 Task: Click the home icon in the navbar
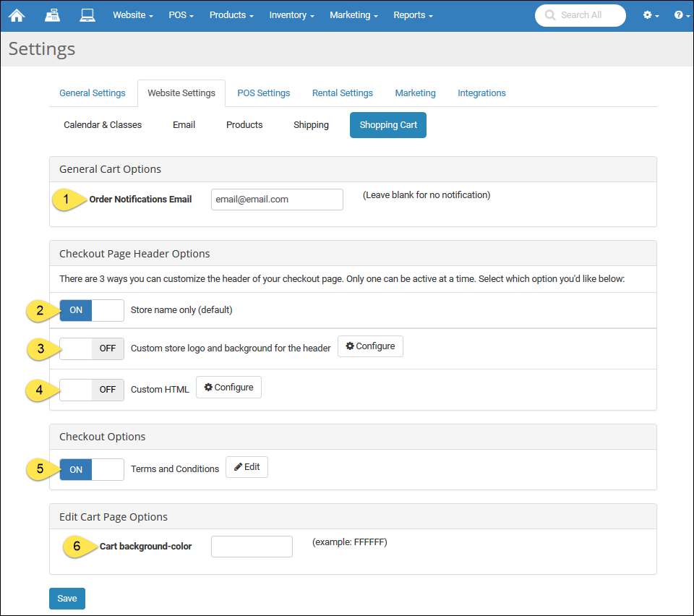(17, 15)
